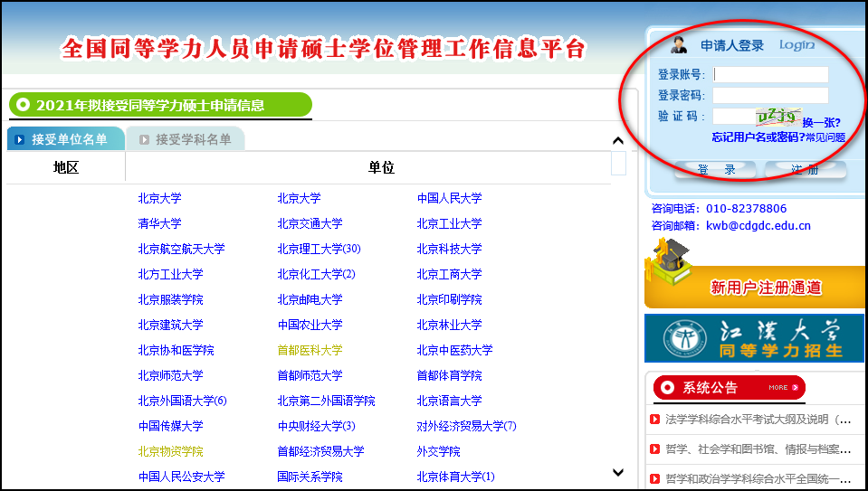Image resolution: width=868 pixels, height=491 pixels.
Task: Open announcement 哲学、社会学和图书馆、情报与档案
Action: [x=758, y=449]
